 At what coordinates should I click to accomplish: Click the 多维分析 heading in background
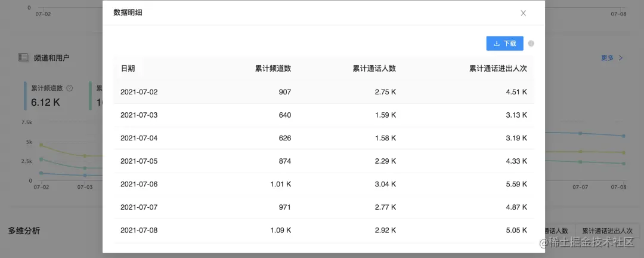coord(24,231)
